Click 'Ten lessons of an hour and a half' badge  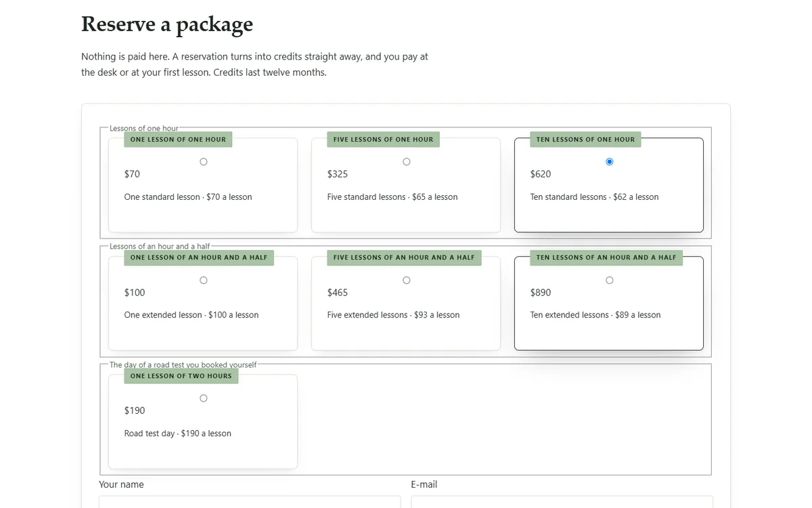606,257
